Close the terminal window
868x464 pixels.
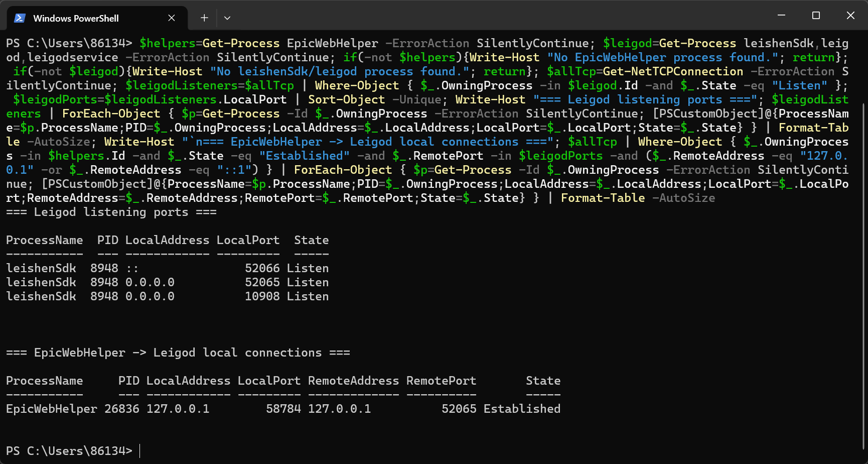click(850, 15)
